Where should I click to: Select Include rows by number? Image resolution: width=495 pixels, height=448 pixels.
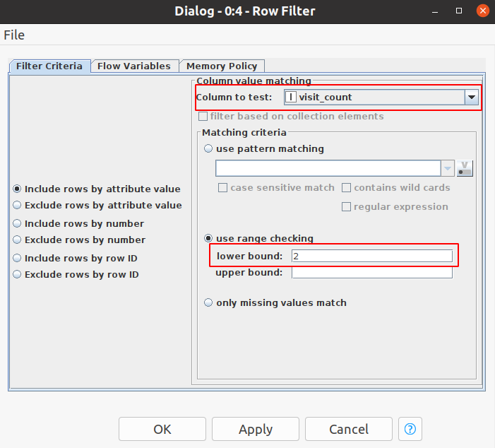click(x=17, y=224)
